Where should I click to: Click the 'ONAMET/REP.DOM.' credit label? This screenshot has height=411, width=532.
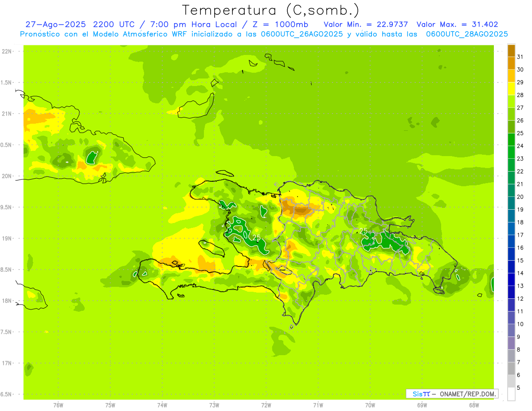(x=468, y=394)
